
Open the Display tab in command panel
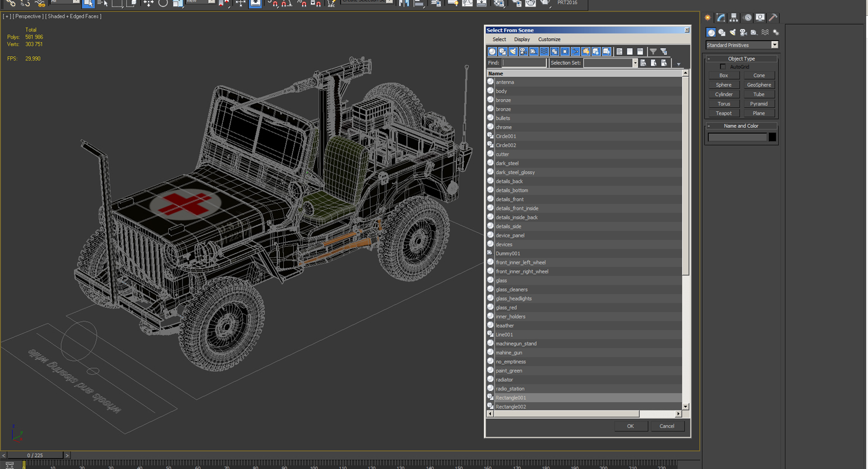click(x=760, y=18)
